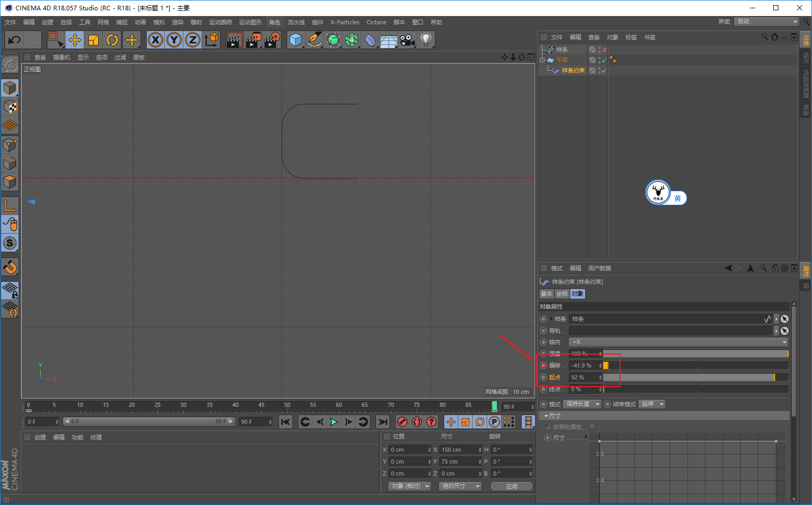The width and height of the screenshot is (812, 505).
Task: Click the 起点 slider bar
Action: point(696,377)
